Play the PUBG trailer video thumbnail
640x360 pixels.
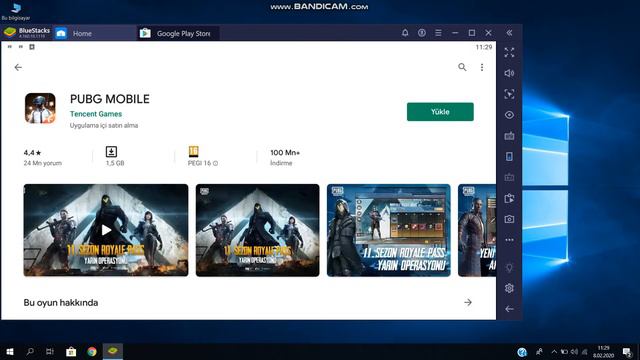pyautogui.click(x=106, y=230)
